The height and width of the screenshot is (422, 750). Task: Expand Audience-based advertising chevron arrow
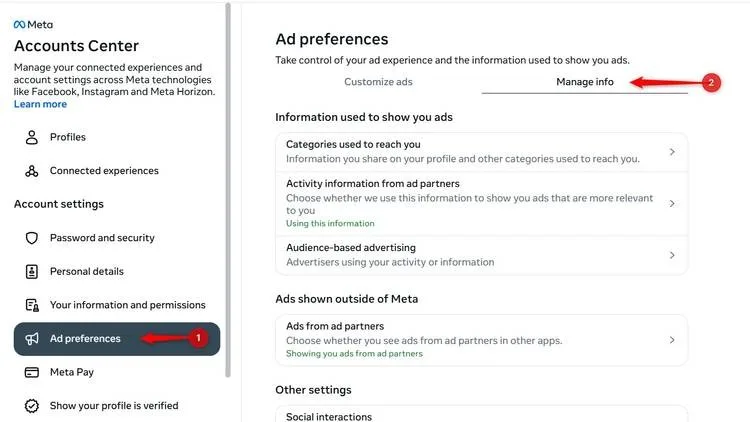click(x=672, y=255)
